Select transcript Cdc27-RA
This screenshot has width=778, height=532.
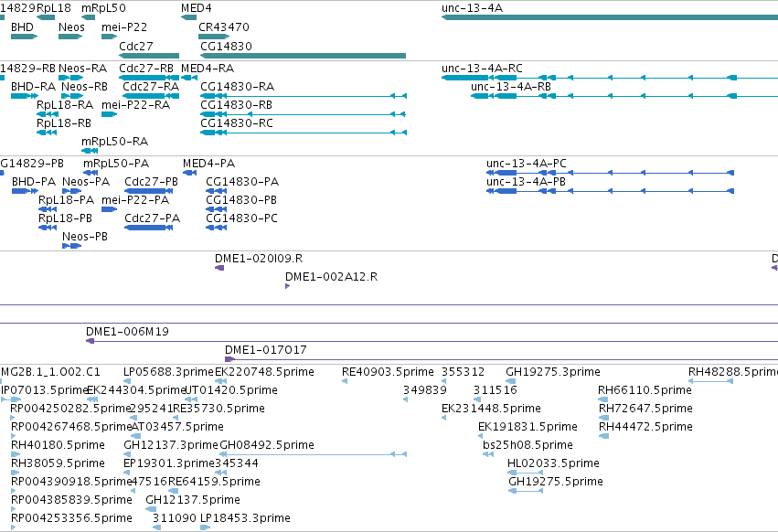151,96
